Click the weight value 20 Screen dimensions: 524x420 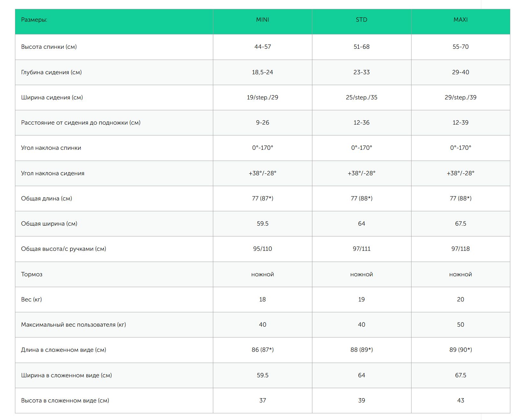tap(461, 300)
